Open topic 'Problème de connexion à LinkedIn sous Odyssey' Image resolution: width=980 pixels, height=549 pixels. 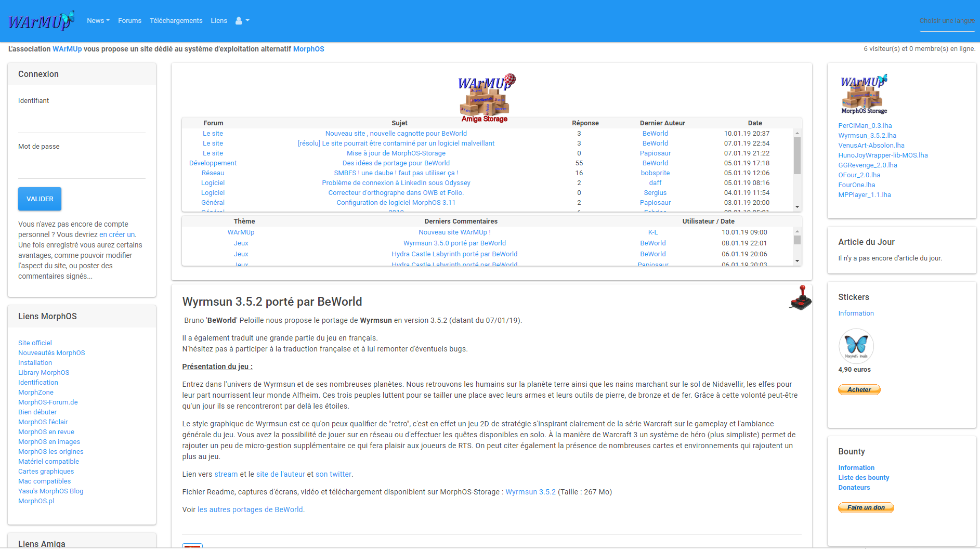pos(396,183)
